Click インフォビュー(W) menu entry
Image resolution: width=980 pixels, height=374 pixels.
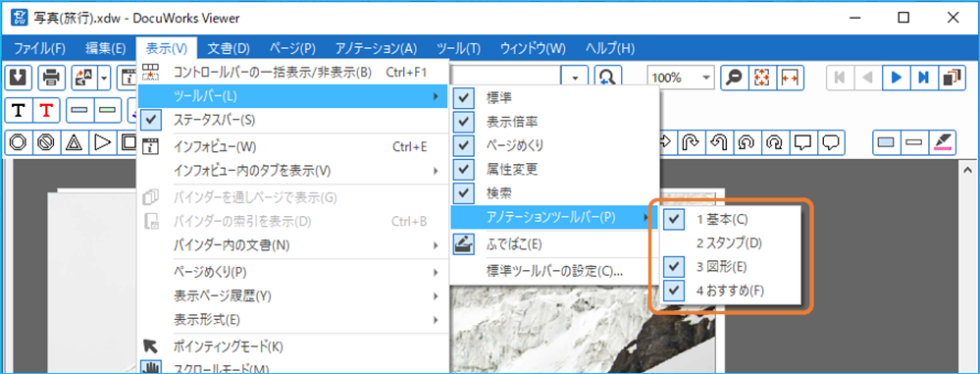(x=292, y=147)
